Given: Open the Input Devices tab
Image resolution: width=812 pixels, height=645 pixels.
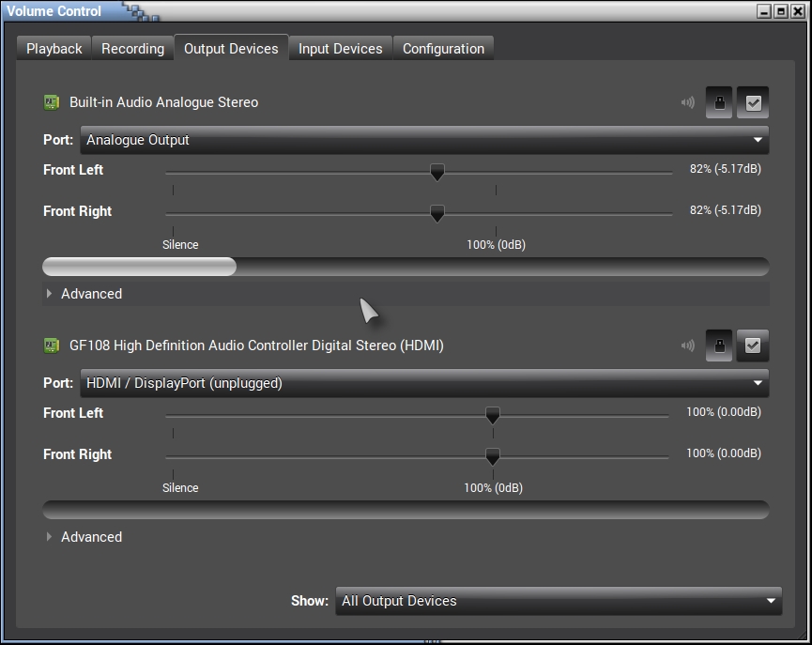Looking at the screenshot, I should (340, 49).
